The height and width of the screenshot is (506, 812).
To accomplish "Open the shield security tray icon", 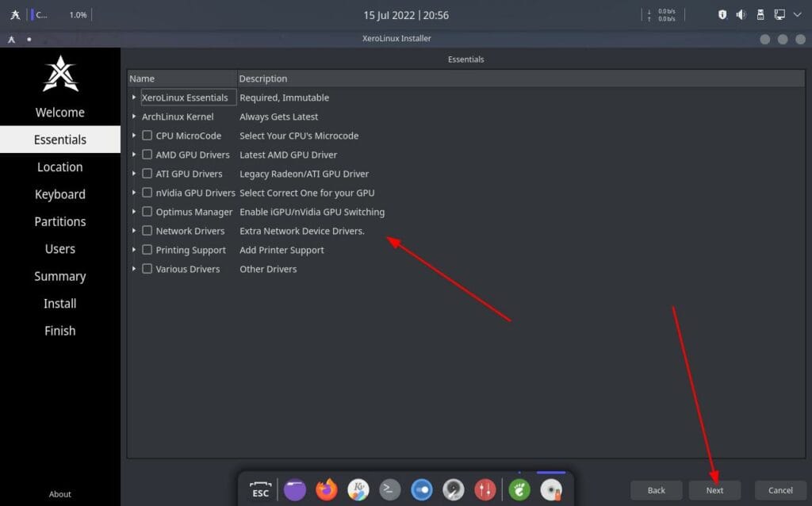I will (x=722, y=14).
